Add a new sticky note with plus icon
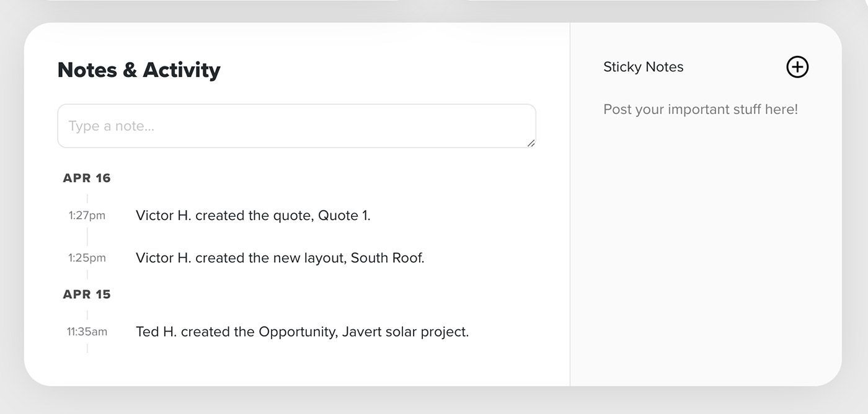 coord(797,67)
